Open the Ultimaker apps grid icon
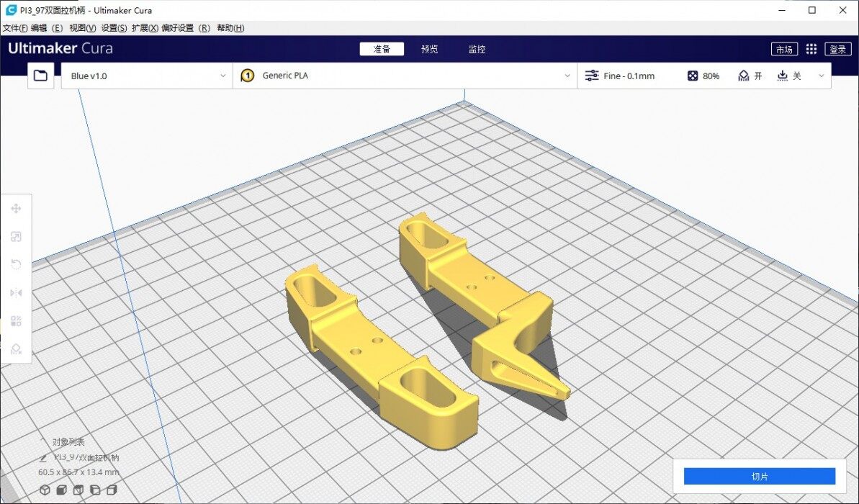Screen dimensions: 859x504 [811, 49]
